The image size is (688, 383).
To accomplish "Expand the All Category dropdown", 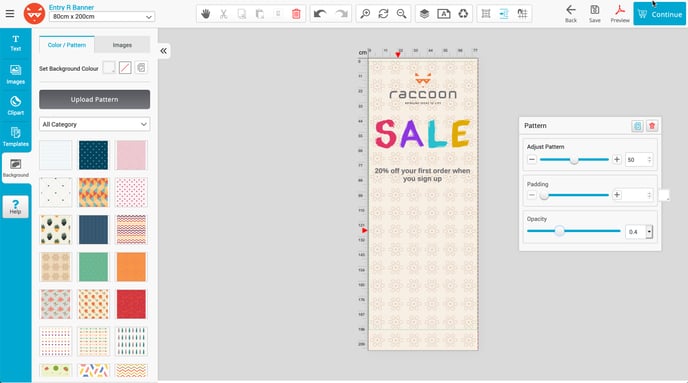I will pyautogui.click(x=94, y=124).
